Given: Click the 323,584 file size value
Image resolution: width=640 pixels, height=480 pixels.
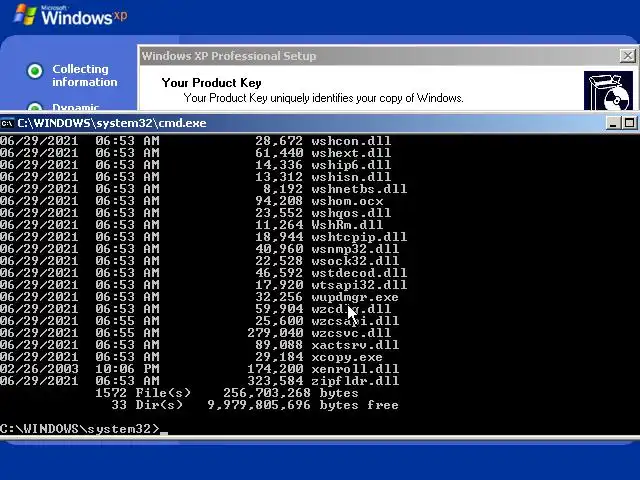Looking at the screenshot, I should pyautogui.click(x=275, y=381).
